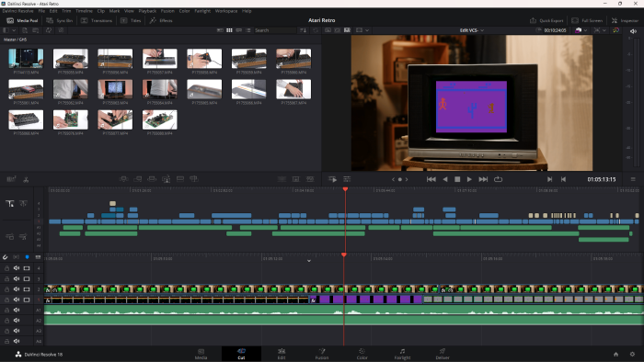Lock audio track A2
Screen dimensions: 644x362
click(7, 320)
